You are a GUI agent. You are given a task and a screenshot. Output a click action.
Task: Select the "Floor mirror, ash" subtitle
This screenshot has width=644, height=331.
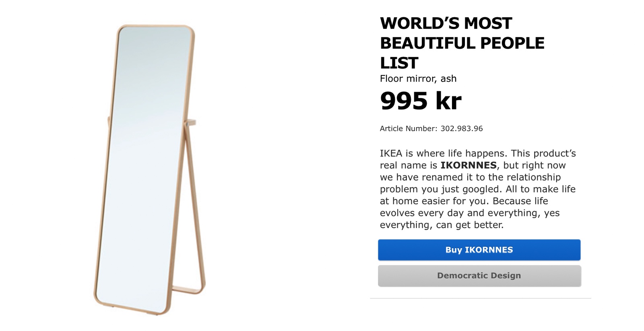tap(418, 78)
